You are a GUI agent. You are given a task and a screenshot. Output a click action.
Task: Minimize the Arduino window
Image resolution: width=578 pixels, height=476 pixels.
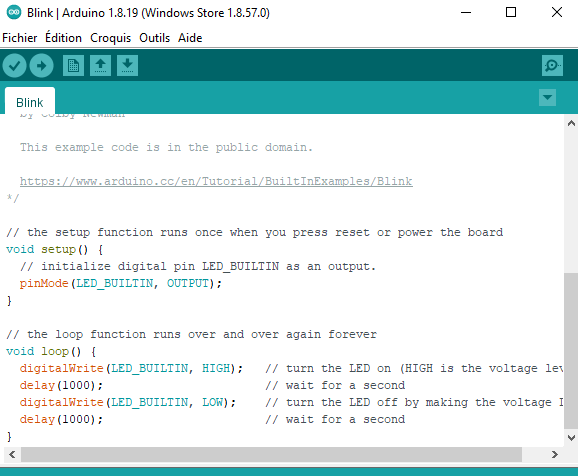(466, 13)
